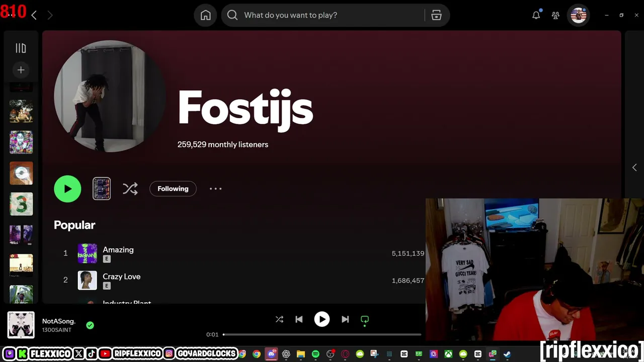Open the notifications bell
644x362 pixels.
[x=536, y=15]
